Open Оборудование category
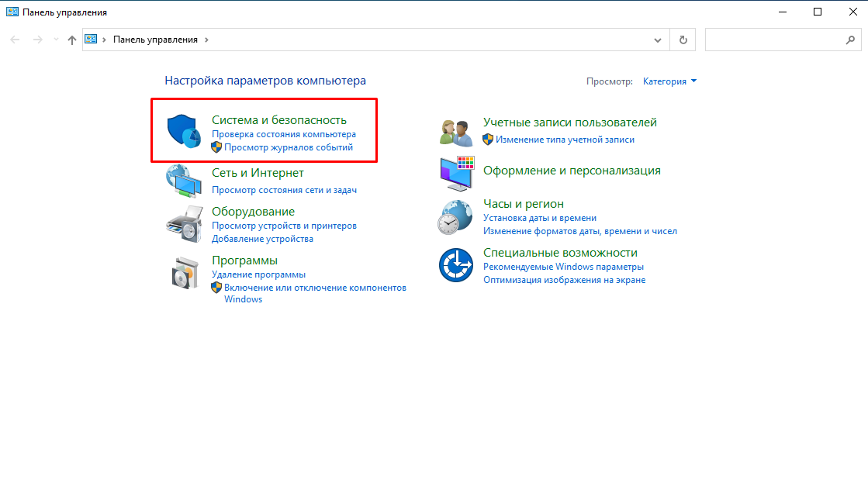 [x=253, y=212]
